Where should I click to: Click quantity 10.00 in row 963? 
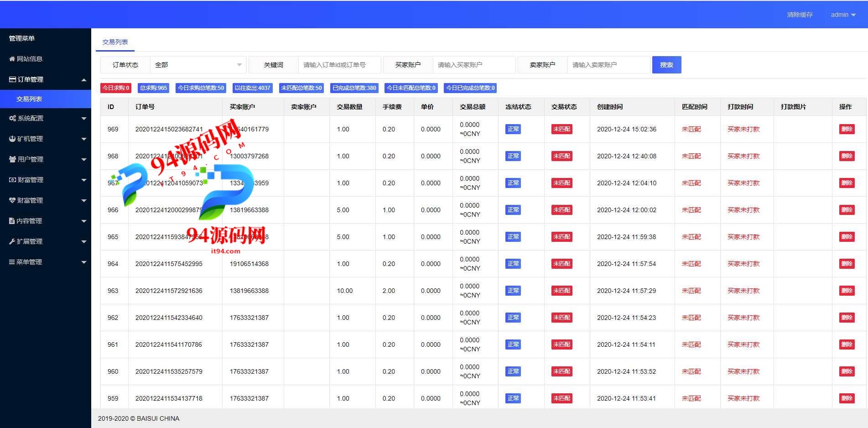[x=345, y=291]
